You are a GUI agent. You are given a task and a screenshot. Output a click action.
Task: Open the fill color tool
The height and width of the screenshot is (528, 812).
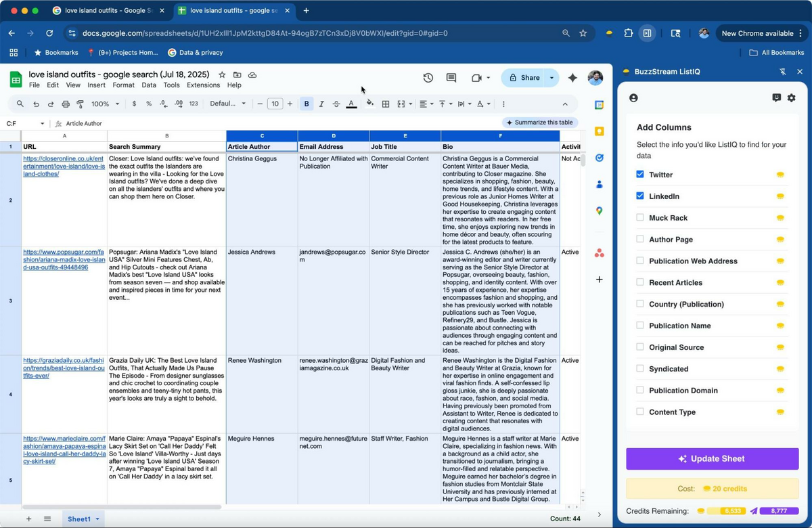pyautogui.click(x=369, y=104)
